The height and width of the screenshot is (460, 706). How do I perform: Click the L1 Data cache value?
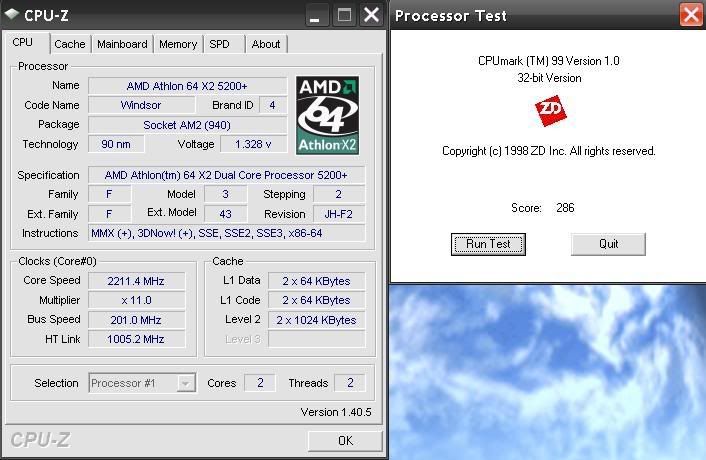coord(317,281)
